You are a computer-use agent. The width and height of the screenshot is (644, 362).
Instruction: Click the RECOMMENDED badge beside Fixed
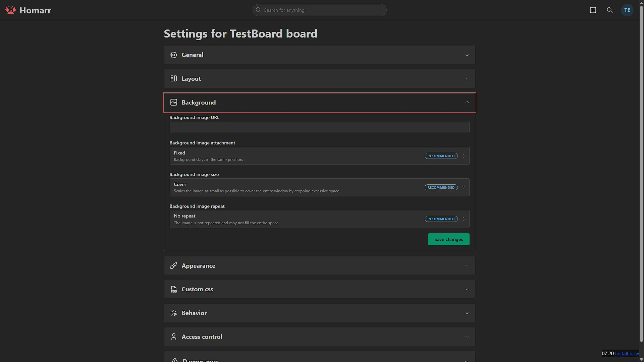tap(441, 156)
